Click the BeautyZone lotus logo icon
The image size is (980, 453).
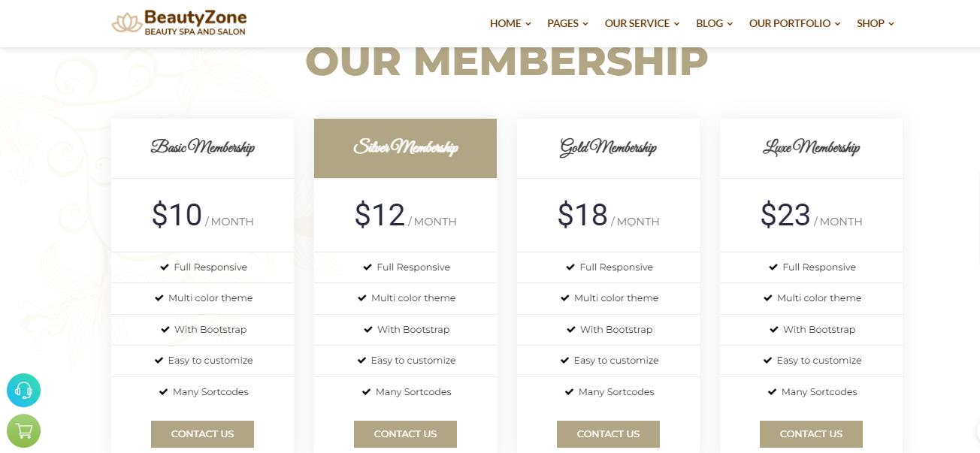click(127, 23)
